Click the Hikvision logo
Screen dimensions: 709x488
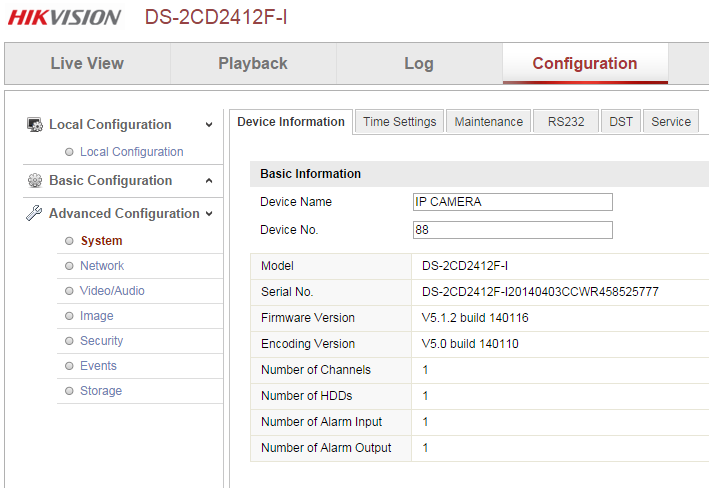tap(65, 17)
